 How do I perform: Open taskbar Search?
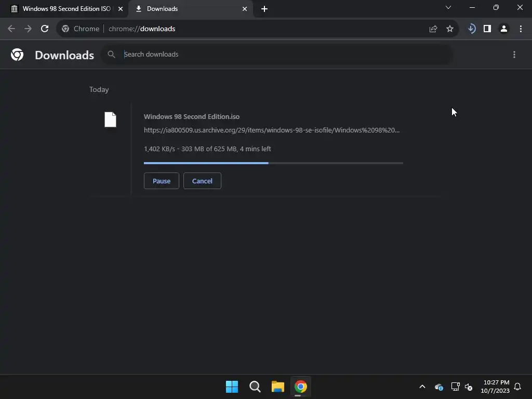click(255, 387)
